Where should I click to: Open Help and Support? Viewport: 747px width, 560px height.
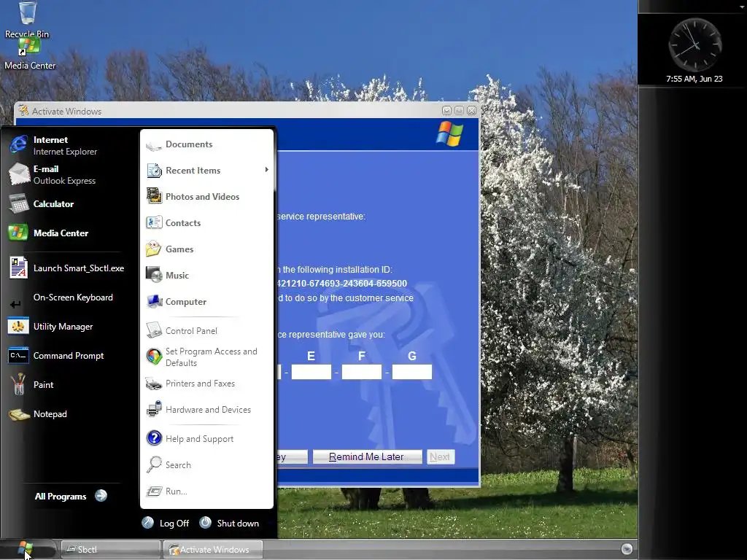coord(199,438)
